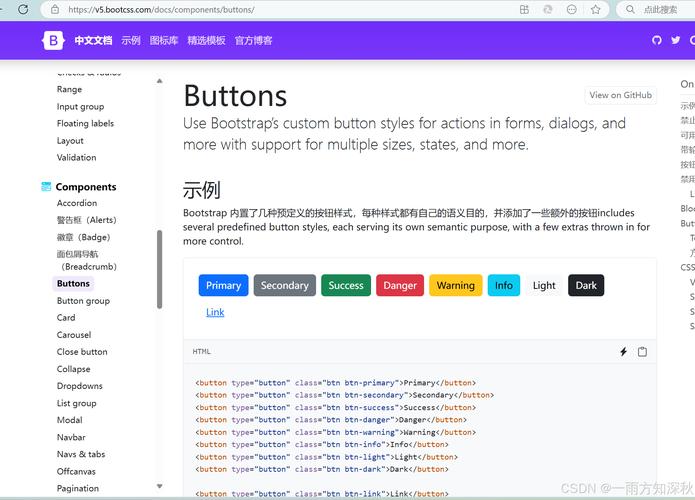
Task: Open Offcanvas in the sidebar
Action: (76, 472)
